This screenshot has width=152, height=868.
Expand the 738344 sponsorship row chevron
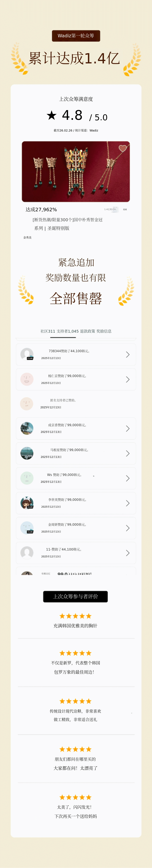pyautogui.click(x=128, y=354)
